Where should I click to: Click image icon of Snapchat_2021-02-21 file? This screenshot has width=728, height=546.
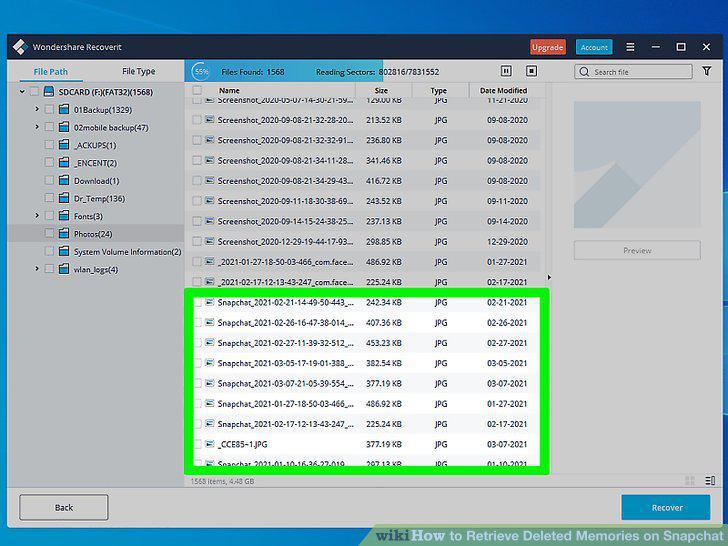pyautogui.click(x=210, y=302)
